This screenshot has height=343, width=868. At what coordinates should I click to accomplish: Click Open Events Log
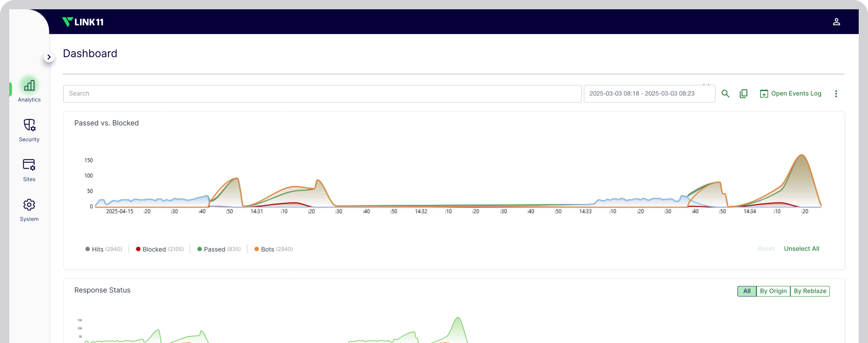pyautogui.click(x=790, y=94)
